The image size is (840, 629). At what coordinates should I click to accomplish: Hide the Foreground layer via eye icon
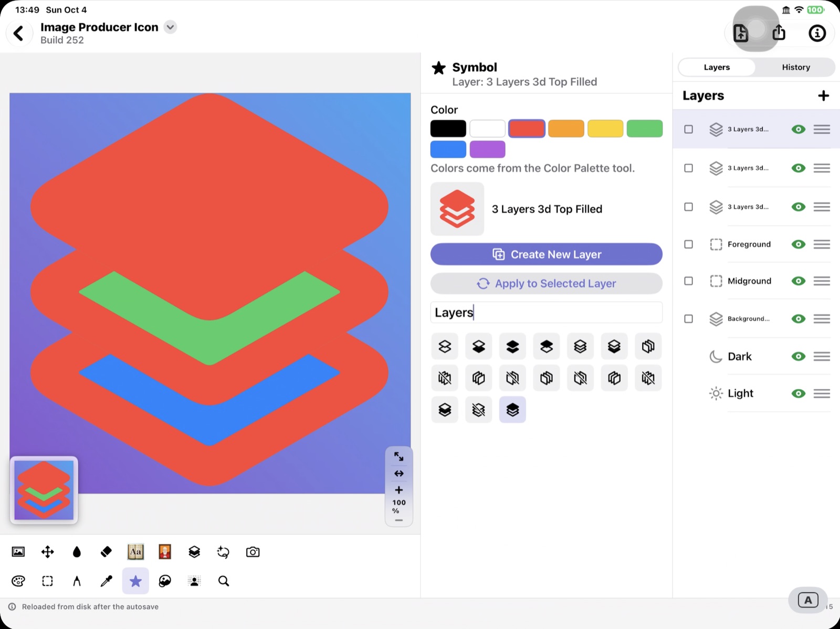click(x=799, y=244)
